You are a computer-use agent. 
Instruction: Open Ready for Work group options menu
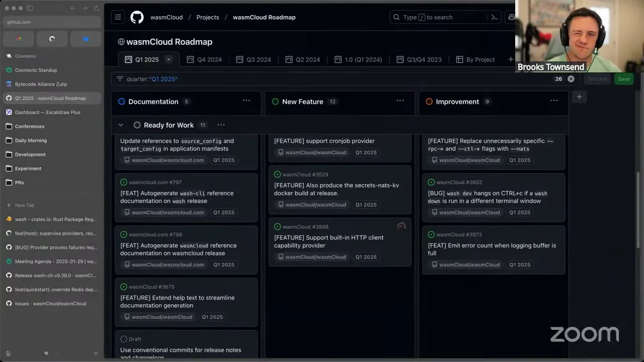(221, 125)
